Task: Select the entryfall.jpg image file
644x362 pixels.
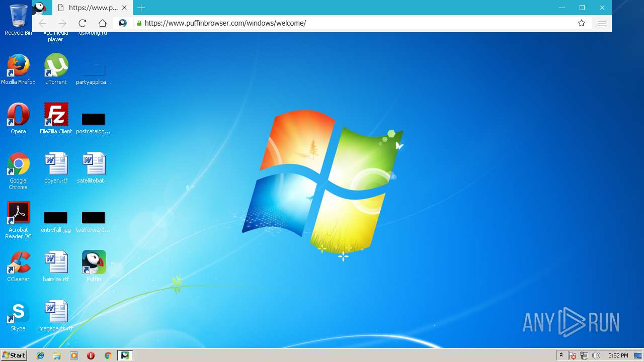Action: 56,221
